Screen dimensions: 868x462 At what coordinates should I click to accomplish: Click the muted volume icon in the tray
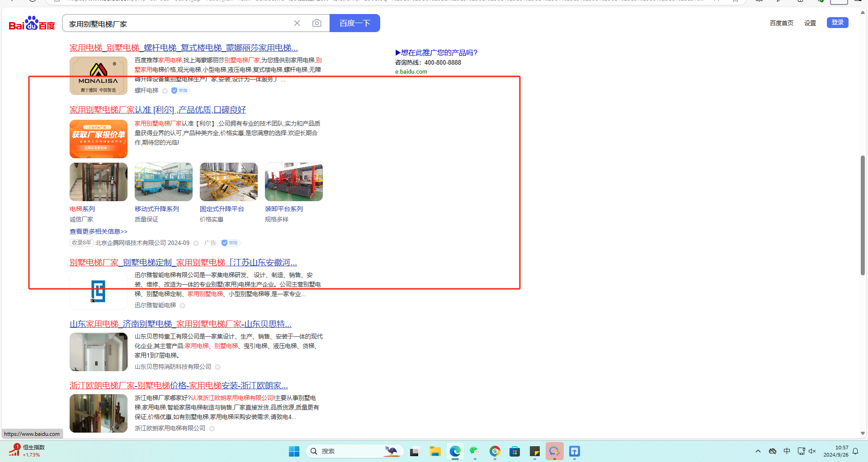click(x=812, y=451)
